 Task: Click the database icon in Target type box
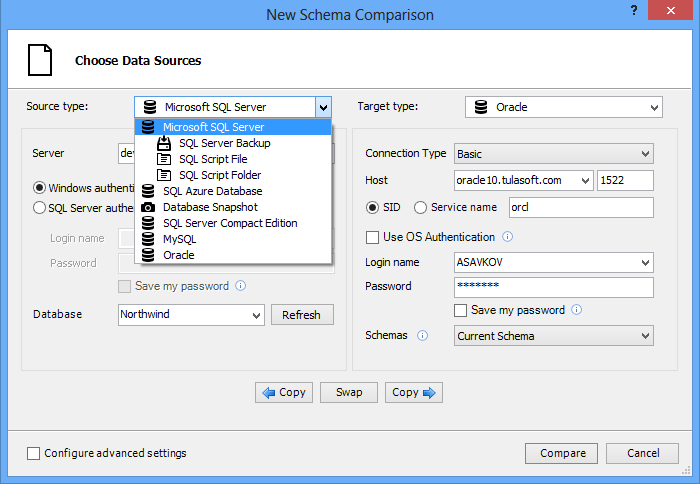pos(481,107)
